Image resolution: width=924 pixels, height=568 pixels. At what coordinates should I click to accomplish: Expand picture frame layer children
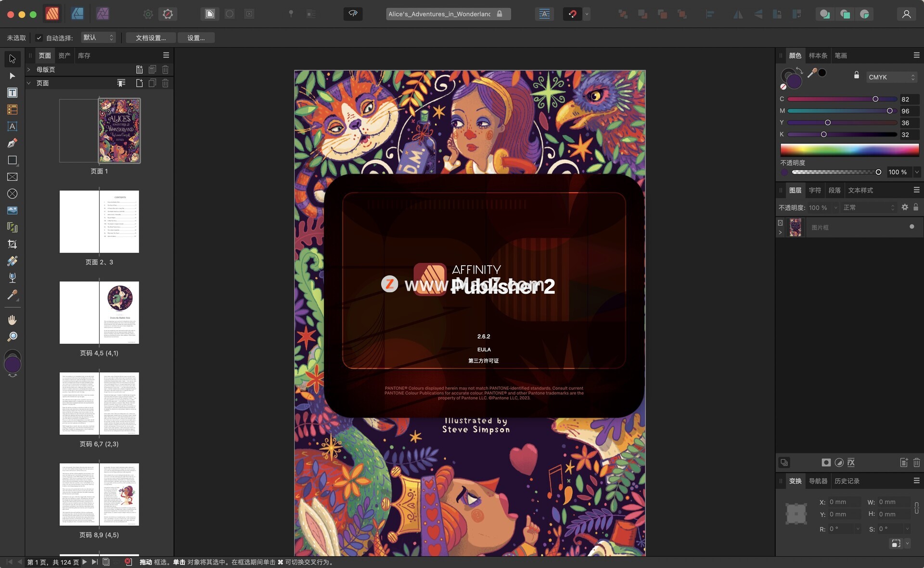point(780,232)
